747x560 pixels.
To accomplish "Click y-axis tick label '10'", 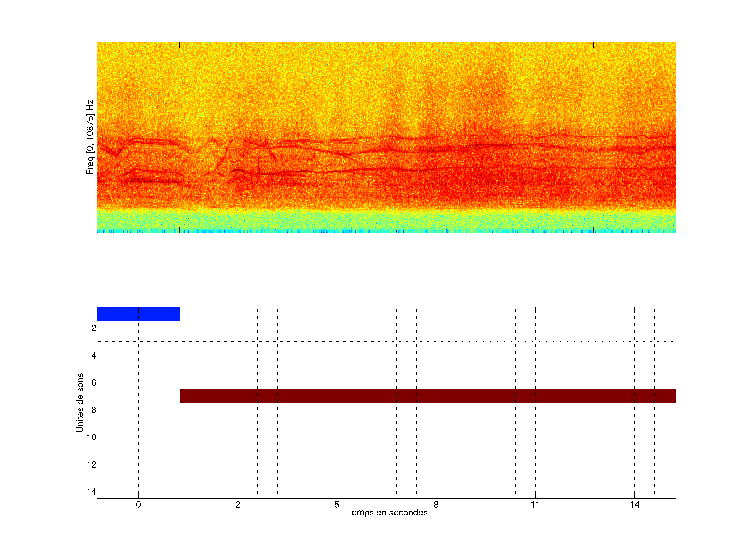I will [x=92, y=437].
